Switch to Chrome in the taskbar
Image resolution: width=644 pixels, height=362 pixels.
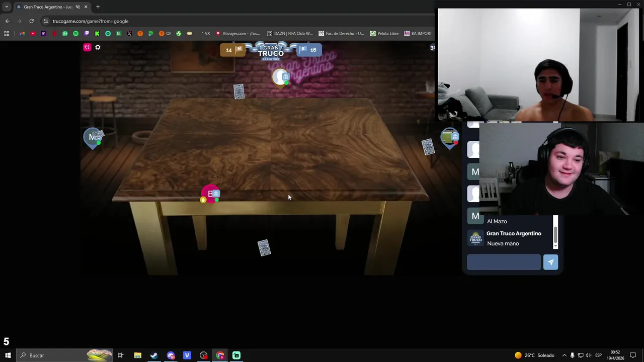pos(220,355)
